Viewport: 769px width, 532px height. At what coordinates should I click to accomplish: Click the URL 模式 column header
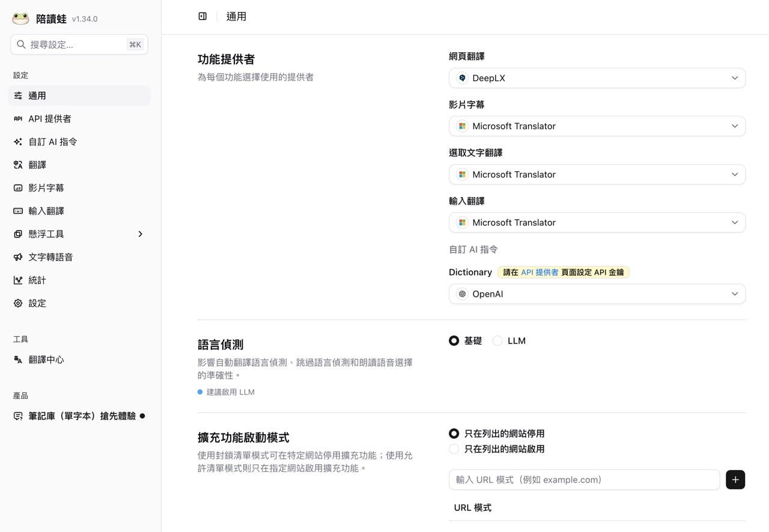coord(473,507)
